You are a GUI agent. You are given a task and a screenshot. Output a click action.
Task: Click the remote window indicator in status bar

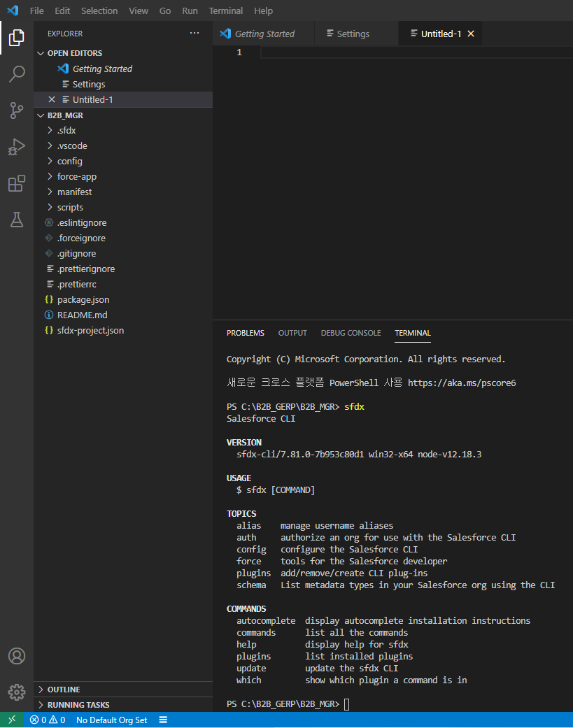[x=12, y=720]
